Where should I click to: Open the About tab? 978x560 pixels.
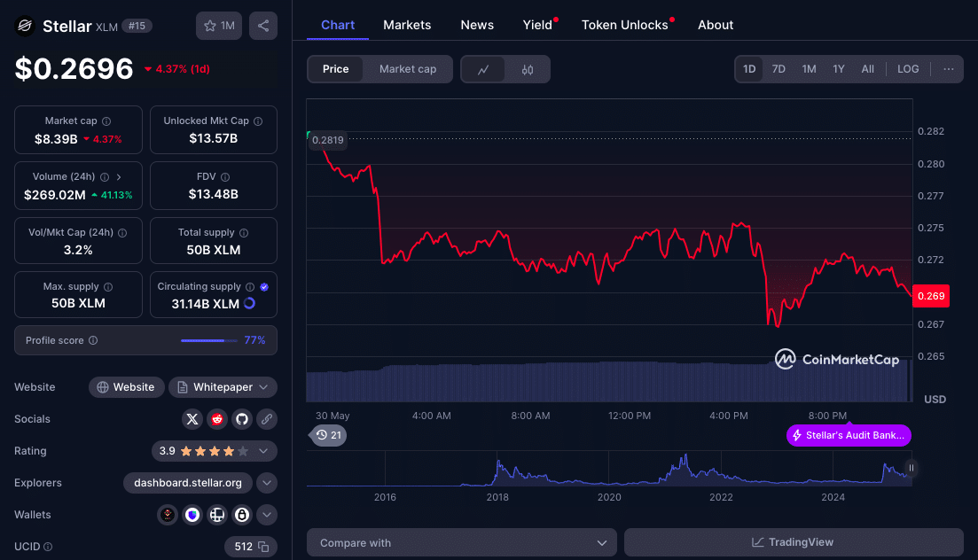tap(716, 25)
